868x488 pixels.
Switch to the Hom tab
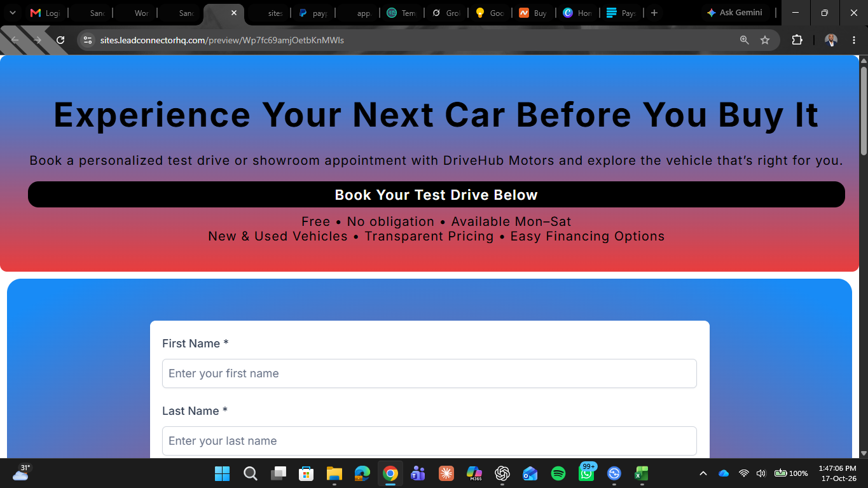(x=577, y=13)
